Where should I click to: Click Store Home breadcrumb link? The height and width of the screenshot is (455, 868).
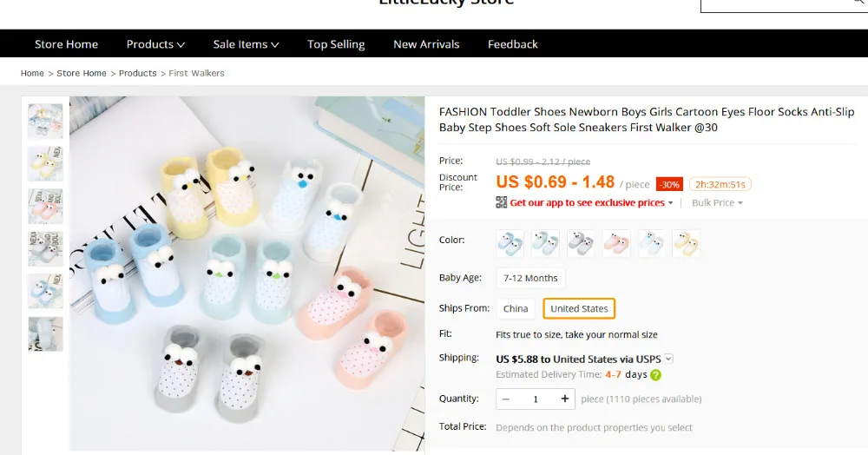click(82, 73)
